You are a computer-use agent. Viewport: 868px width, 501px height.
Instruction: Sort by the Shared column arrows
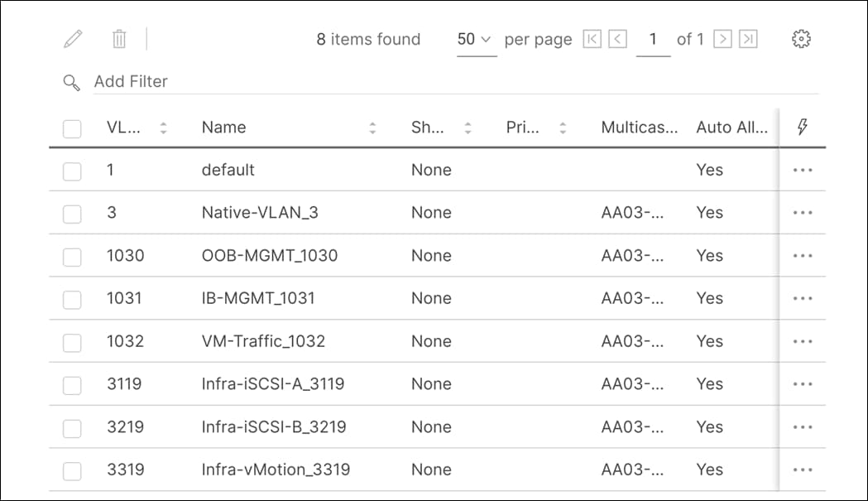click(x=468, y=127)
